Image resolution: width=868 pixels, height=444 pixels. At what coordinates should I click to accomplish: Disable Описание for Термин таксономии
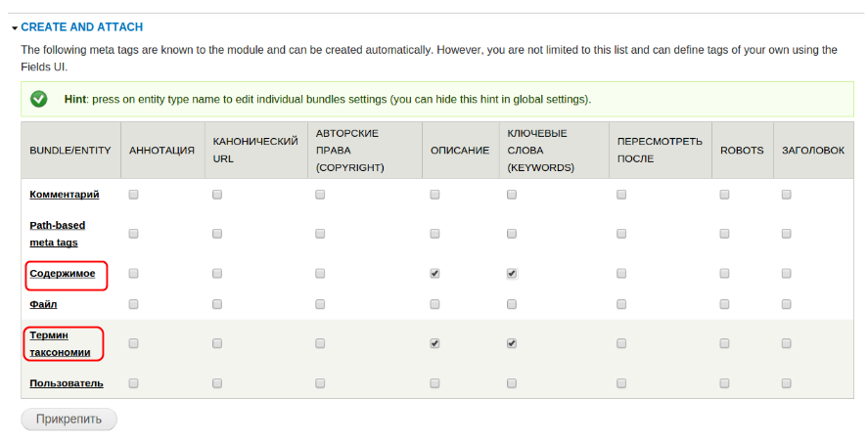434,343
